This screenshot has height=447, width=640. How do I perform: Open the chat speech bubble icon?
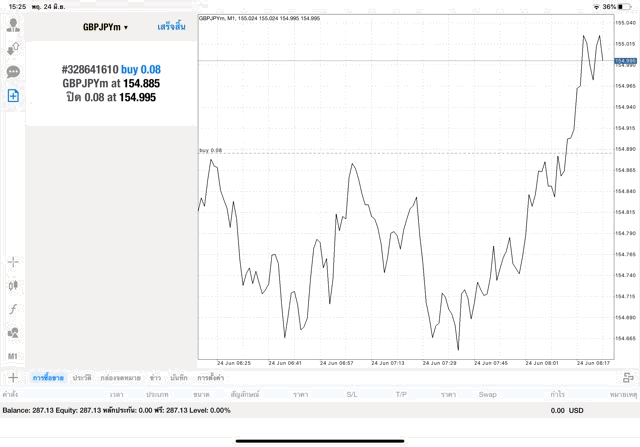click(13, 72)
